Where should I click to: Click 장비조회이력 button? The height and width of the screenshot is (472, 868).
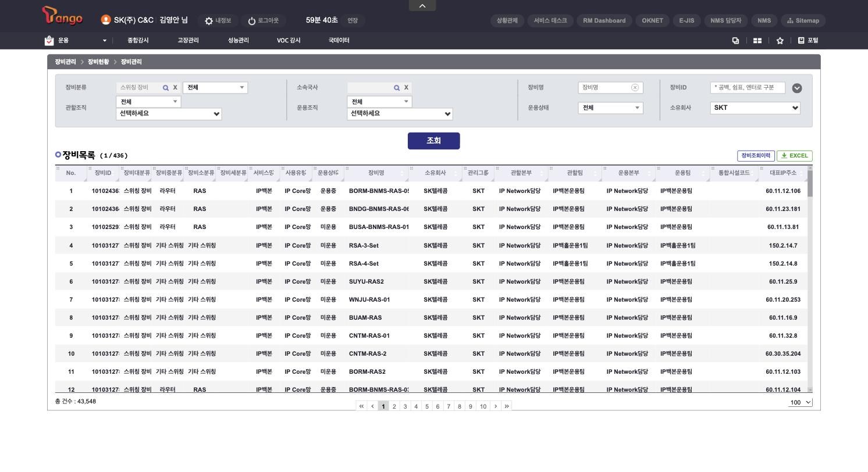coord(756,156)
